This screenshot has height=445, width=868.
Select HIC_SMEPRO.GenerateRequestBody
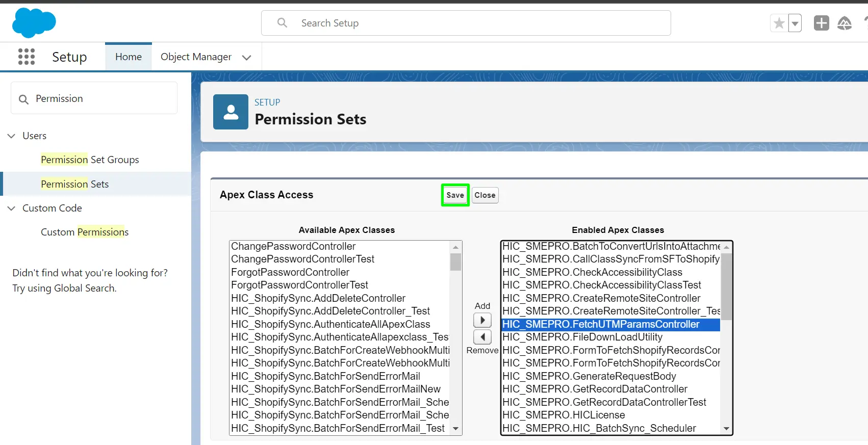pos(611,376)
